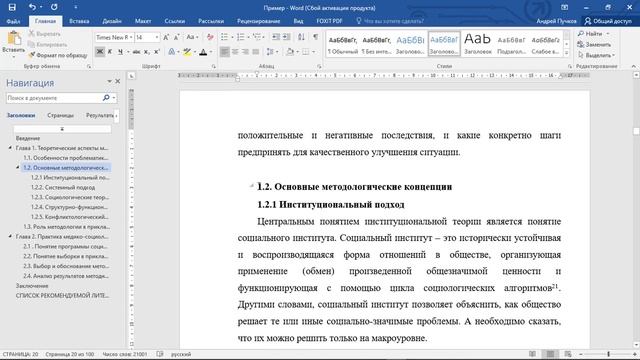The width and height of the screenshot is (640, 360).
Task: Collapse Глава 2 in navigation tree
Action: pos(10,236)
